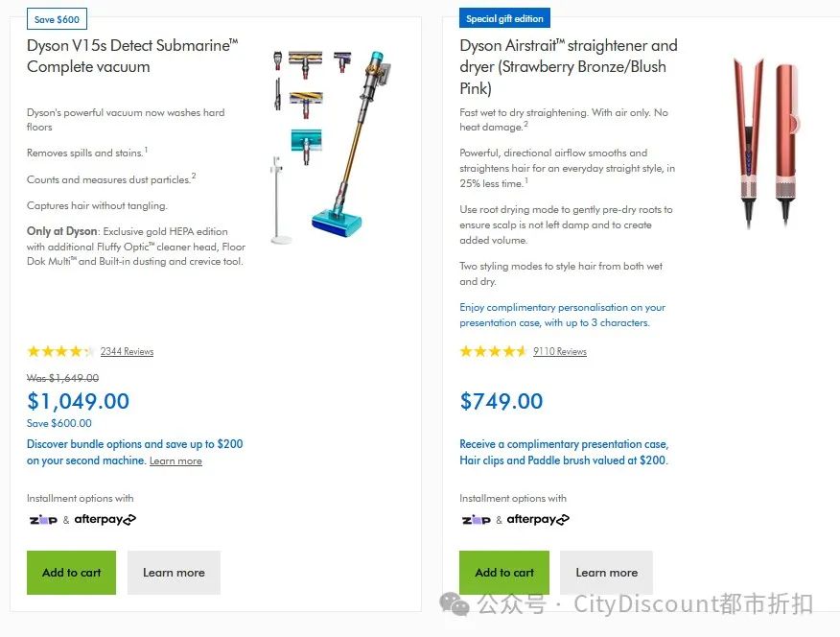Add the Dyson Airstrait to cart
Viewport: 840px width, 637px height.
coord(504,573)
